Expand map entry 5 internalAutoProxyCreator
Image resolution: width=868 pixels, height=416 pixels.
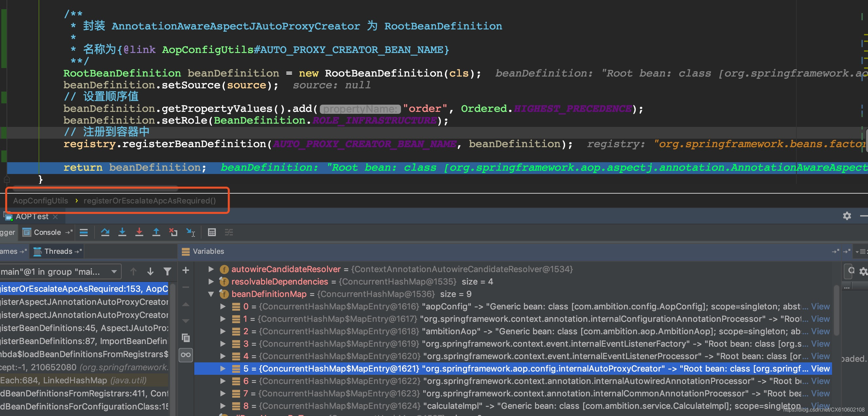pyautogui.click(x=223, y=369)
